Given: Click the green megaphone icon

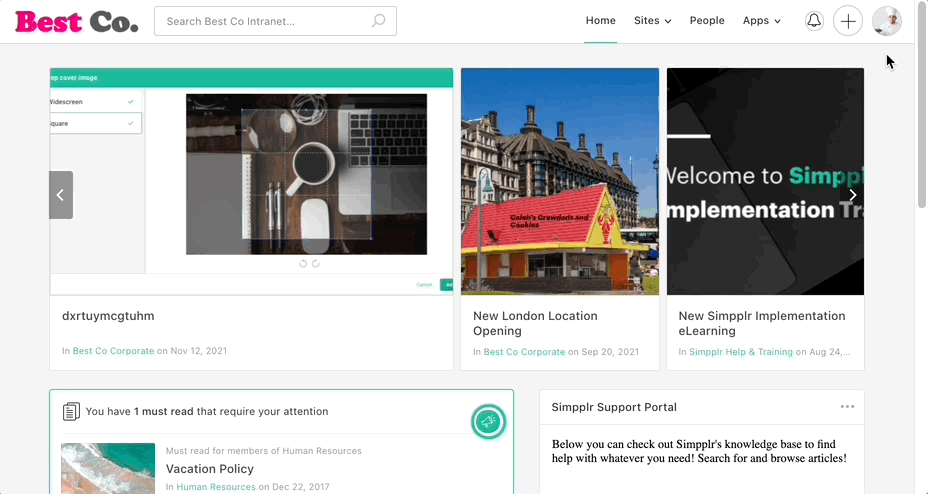Looking at the screenshot, I should click(x=488, y=422).
